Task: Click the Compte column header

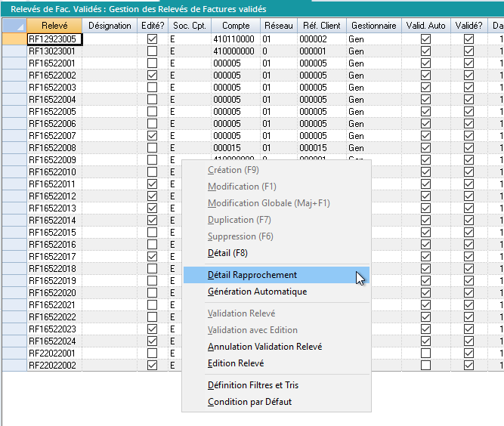Action: pos(235,26)
